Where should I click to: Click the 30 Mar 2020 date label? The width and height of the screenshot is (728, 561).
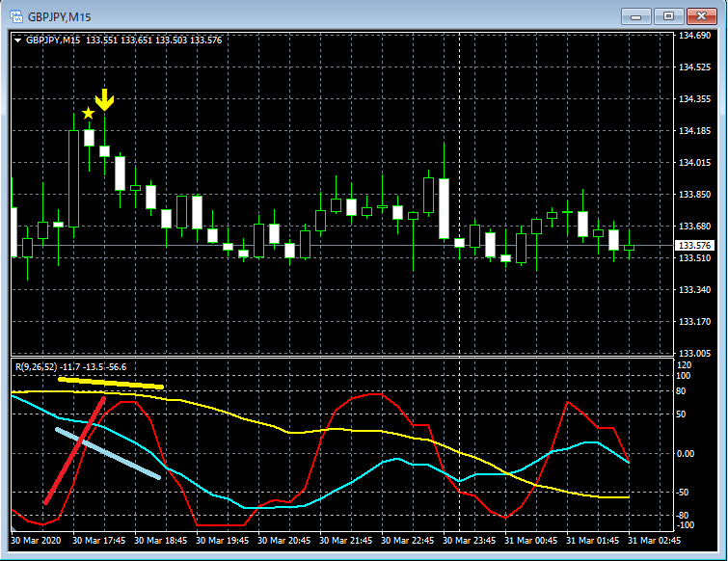click(37, 540)
